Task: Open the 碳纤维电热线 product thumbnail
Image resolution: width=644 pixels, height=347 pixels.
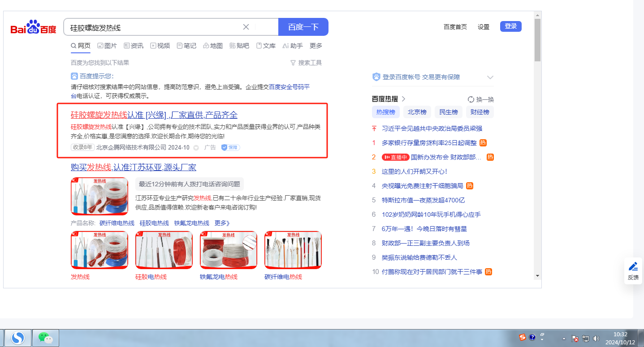Action: point(293,250)
